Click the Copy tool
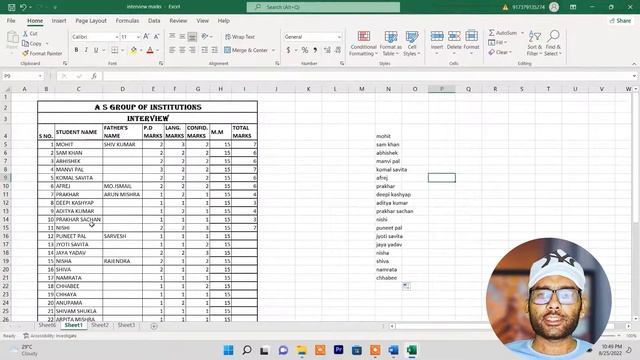The image size is (640, 360). tap(32, 43)
